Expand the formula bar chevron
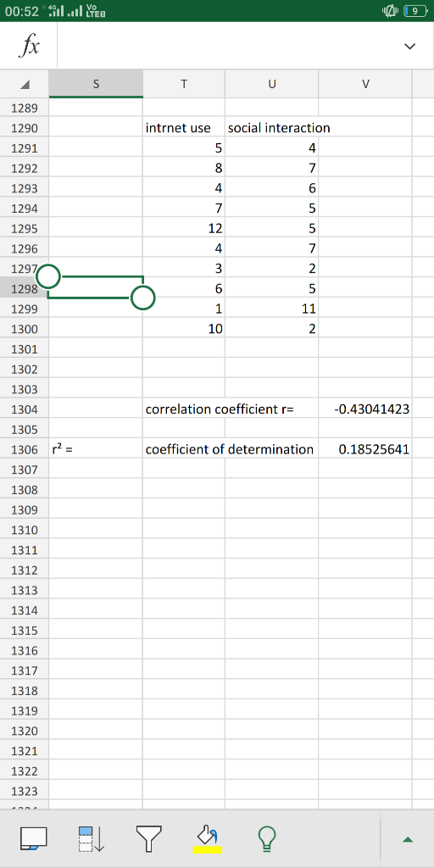Image resolution: width=434 pixels, height=868 pixels. 409,47
